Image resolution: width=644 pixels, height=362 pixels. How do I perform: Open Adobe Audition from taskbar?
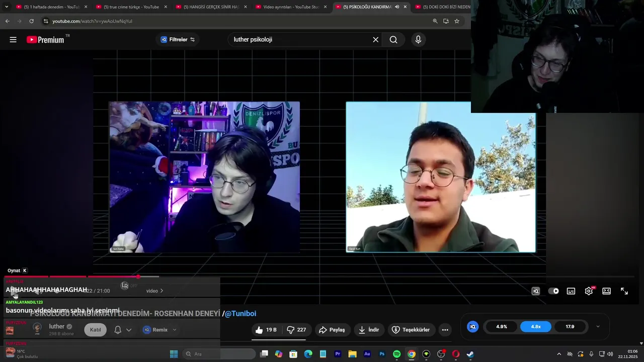click(367, 354)
